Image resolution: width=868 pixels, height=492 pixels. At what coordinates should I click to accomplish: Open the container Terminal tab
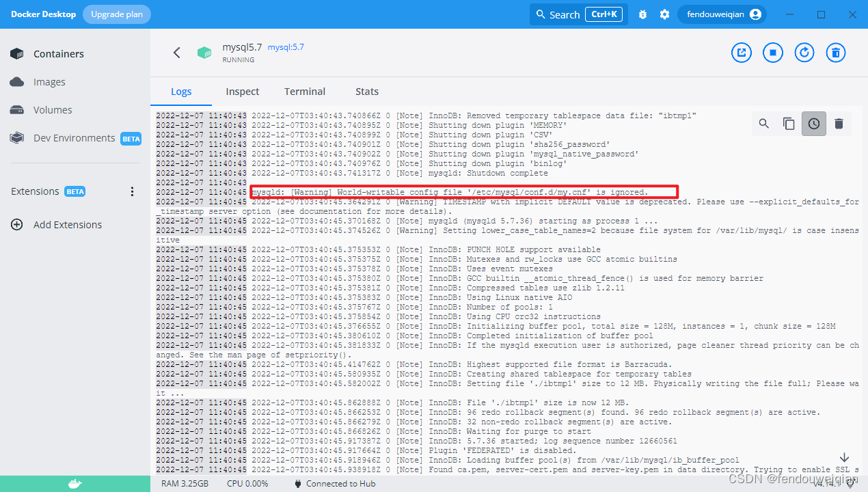tap(304, 91)
